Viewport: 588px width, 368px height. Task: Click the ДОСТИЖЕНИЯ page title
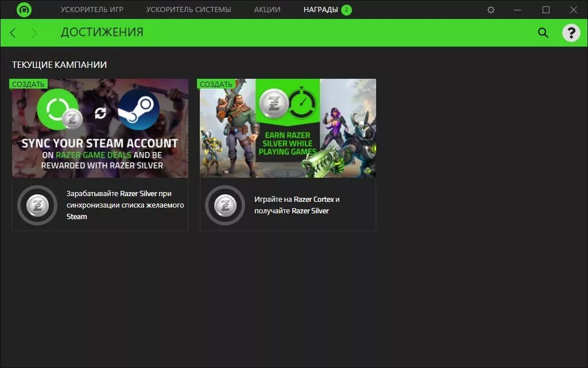coord(102,32)
